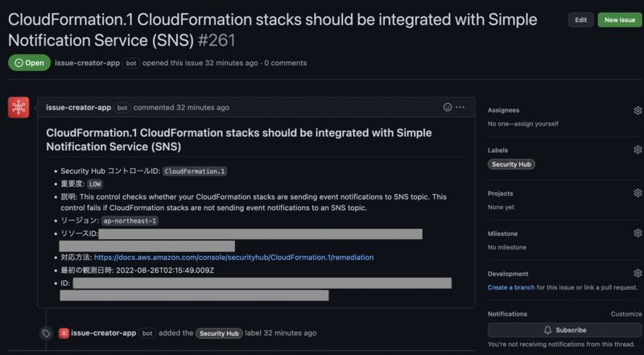Image resolution: width=644 pixels, height=355 pixels.
Task: Click the Labels sidebar heading
Action: point(497,151)
